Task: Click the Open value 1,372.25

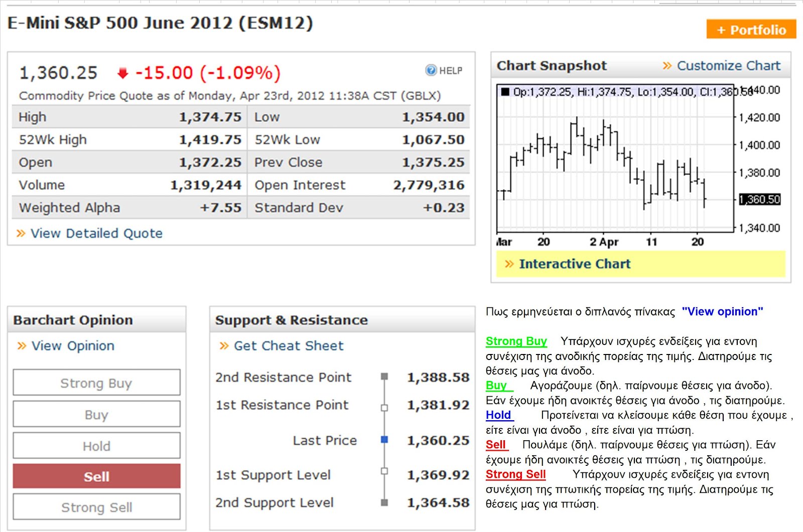Action: [x=210, y=162]
